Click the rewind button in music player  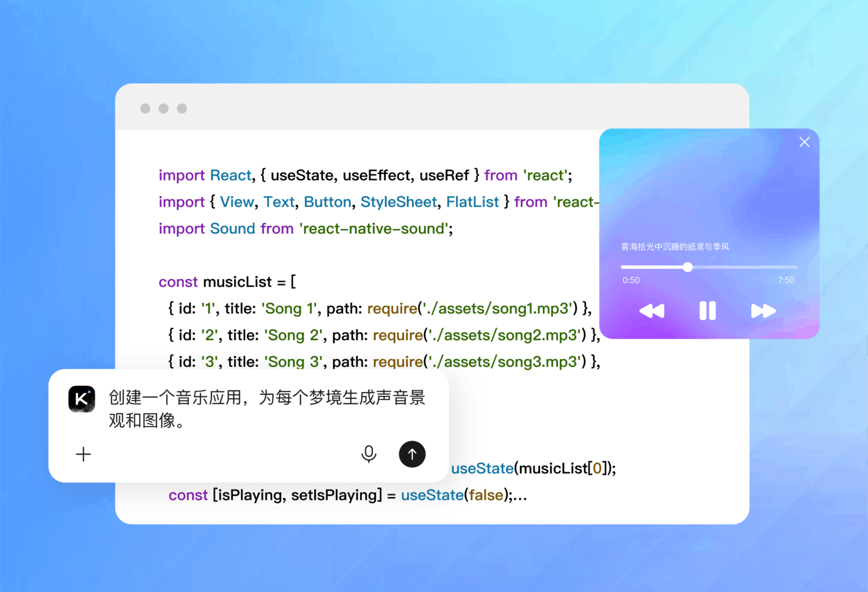[652, 311]
